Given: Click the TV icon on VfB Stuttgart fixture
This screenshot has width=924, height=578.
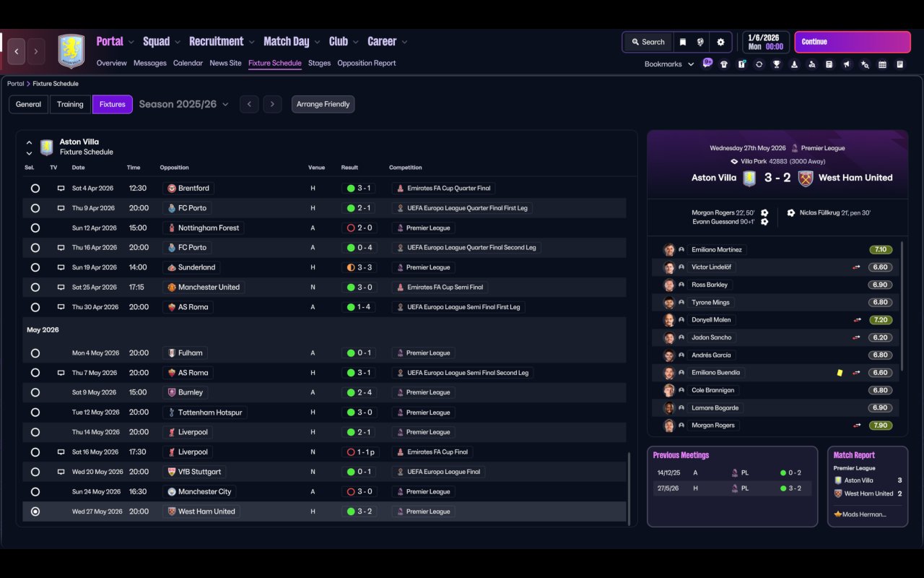Looking at the screenshot, I should point(61,472).
